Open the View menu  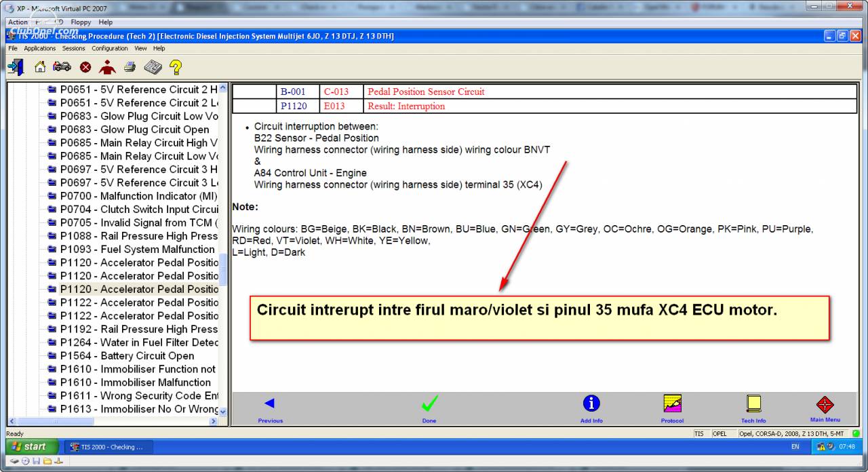(x=140, y=48)
